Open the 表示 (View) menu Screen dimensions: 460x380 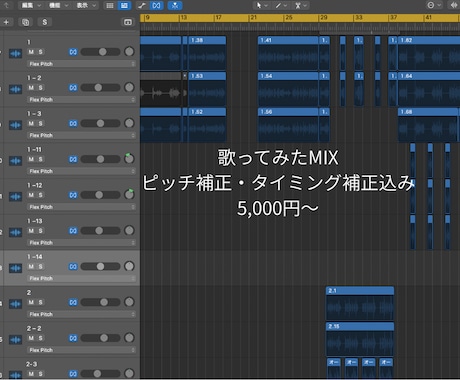click(x=86, y=5)
